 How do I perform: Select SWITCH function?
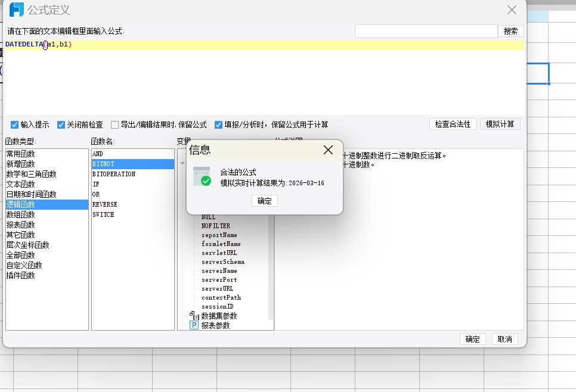(132, 214)
